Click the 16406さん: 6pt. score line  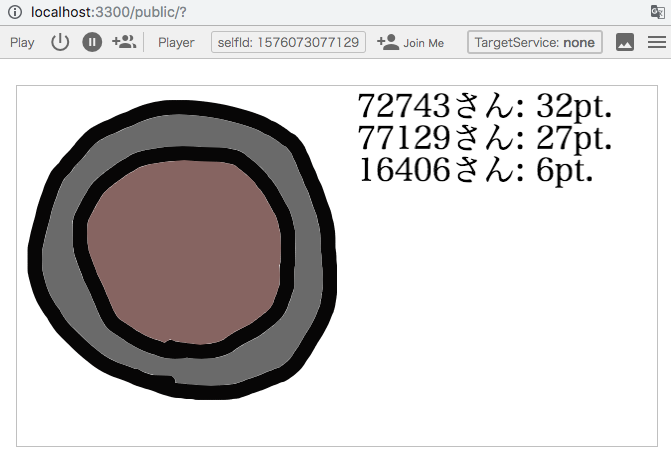tap(476, 170)
